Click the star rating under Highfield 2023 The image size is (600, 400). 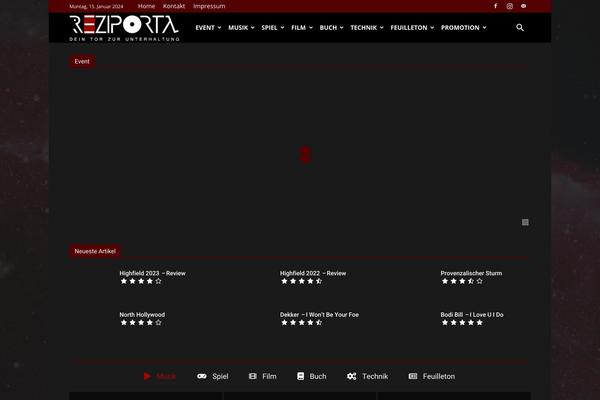pos(141,281)
